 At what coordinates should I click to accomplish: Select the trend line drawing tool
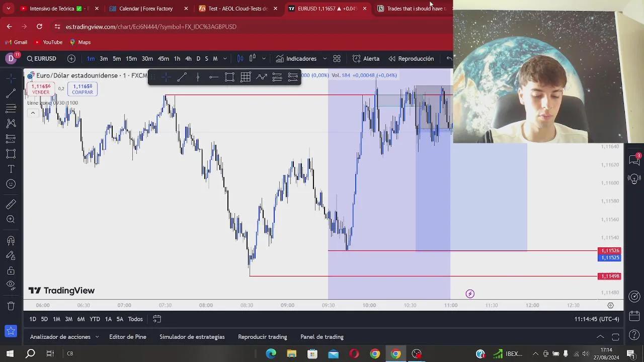[11, 94]
